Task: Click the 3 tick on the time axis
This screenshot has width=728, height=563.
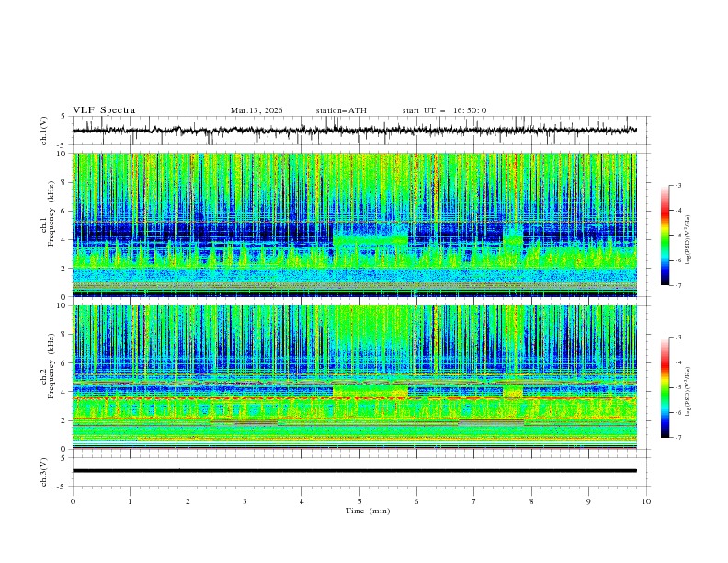Action: click(245, 501)
